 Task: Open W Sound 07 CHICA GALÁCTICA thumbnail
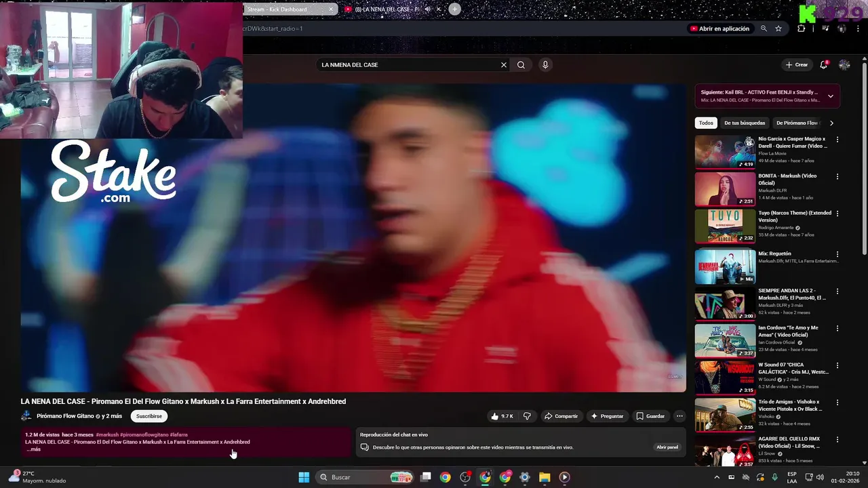point(725,378)
